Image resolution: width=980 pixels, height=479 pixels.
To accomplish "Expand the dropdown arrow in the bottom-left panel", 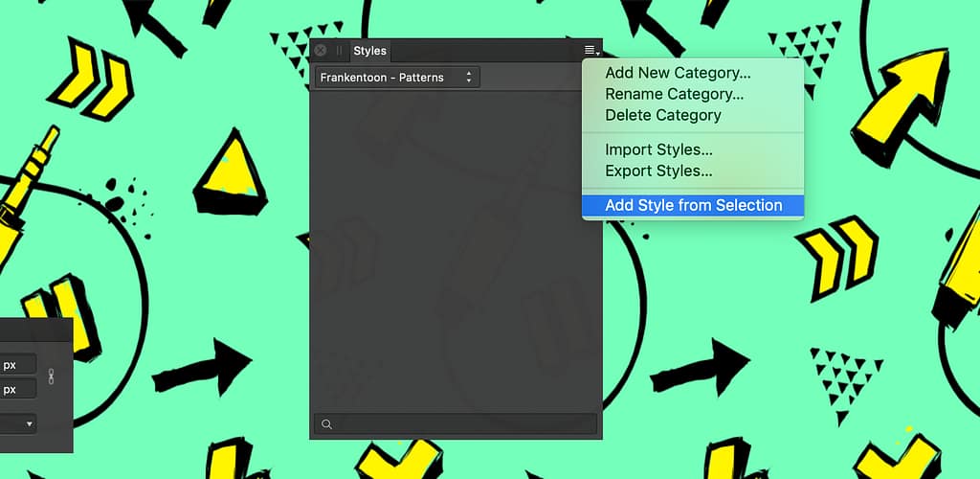I will pos(29,424).
